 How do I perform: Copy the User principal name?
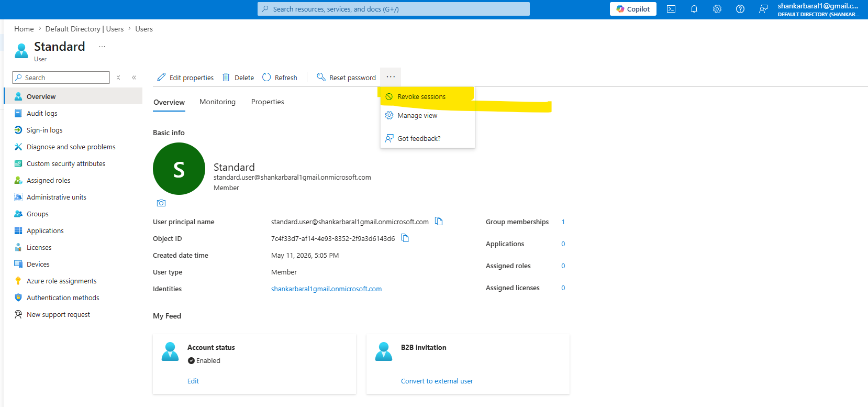(439, 222)
